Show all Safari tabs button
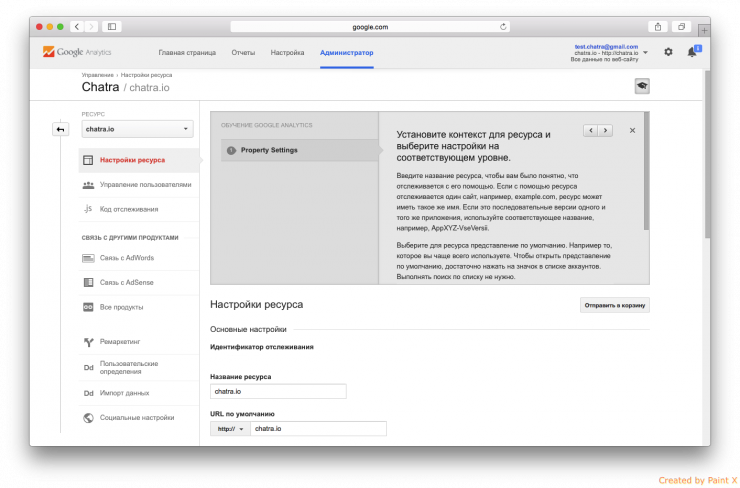This screenshot has width=740, height=488. click(681, 27)
